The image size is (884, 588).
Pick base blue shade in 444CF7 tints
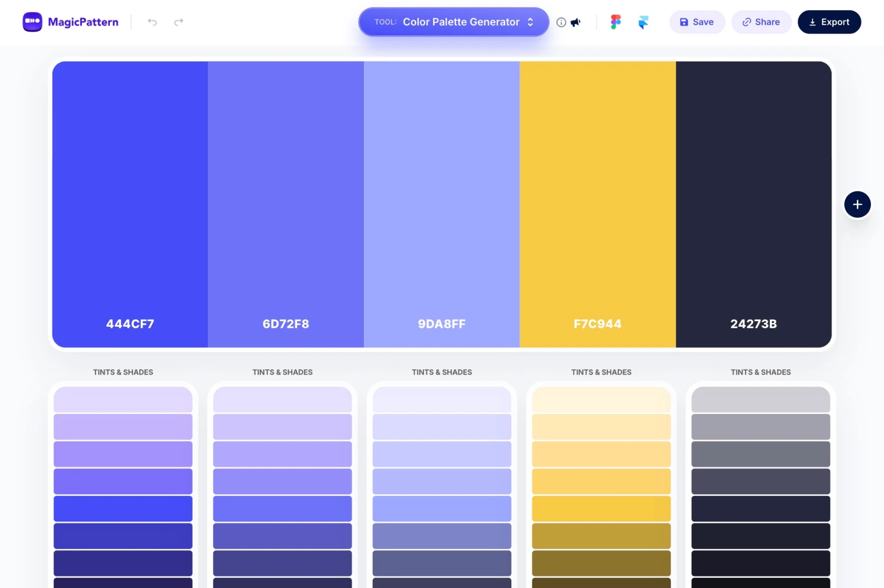click(123, 508)
